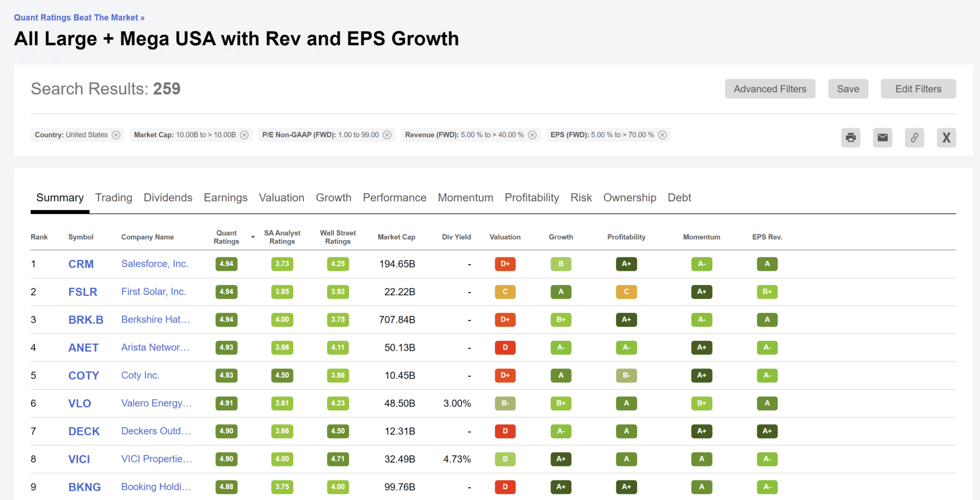Open the Quant Ratings sort dropdown
The image size is (980, 500).
click(x=253, y=236)
